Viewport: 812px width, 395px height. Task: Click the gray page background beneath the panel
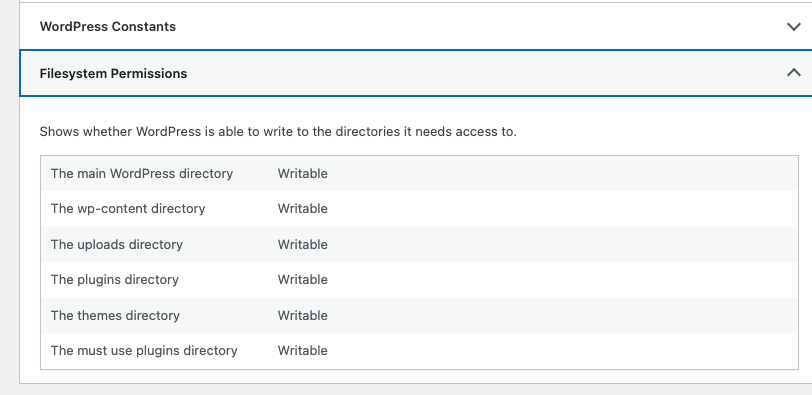point(414,390)
